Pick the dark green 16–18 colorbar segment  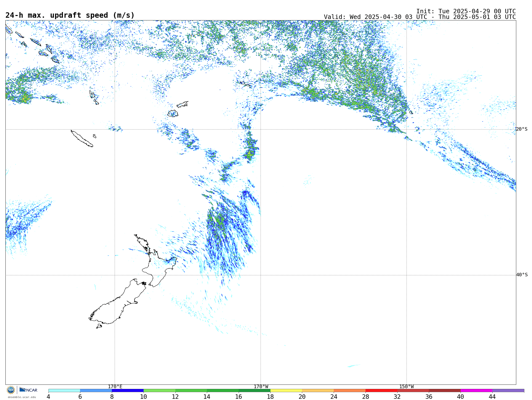254,391
